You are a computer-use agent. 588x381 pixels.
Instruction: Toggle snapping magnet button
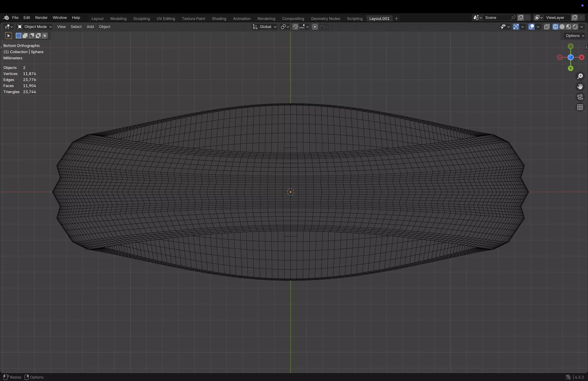[x=295, y=27]
